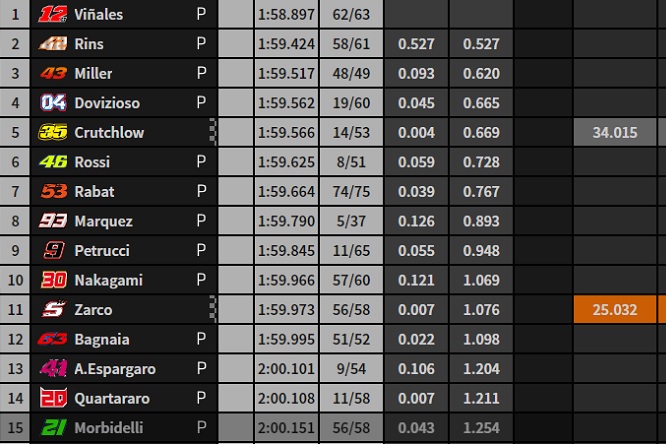This screenshot has height=444, width=666.
Task: Select rider name Bagnaia
Action: click(x=102, y=339)
